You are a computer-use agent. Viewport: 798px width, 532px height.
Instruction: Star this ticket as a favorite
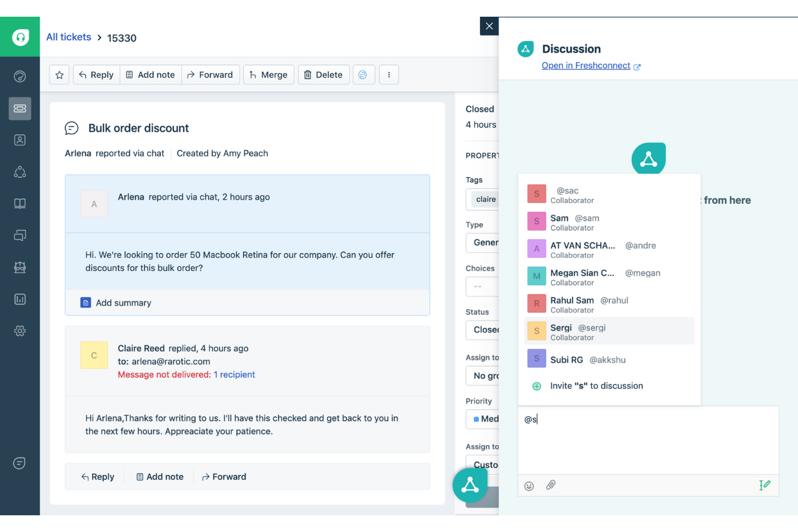point(59,74)
